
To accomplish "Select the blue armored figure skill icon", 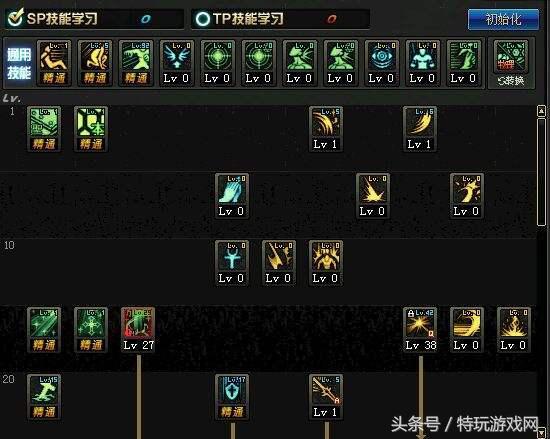I will 422,63.
